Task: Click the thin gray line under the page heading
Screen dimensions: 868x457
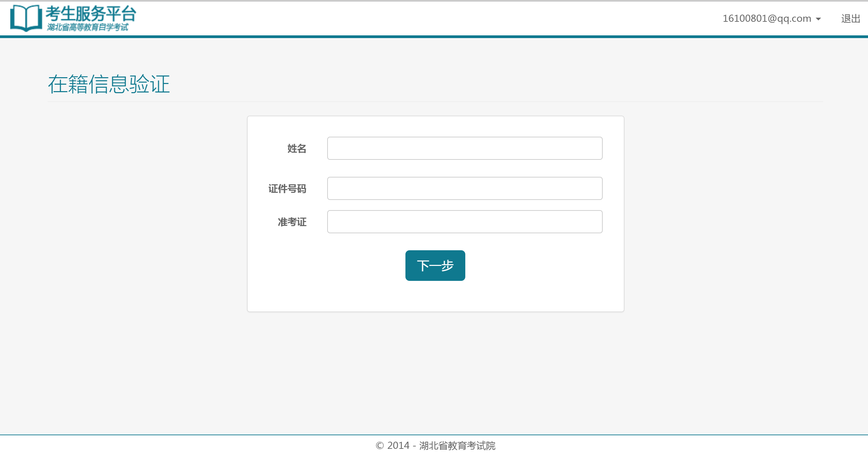Action: (435, 102)
